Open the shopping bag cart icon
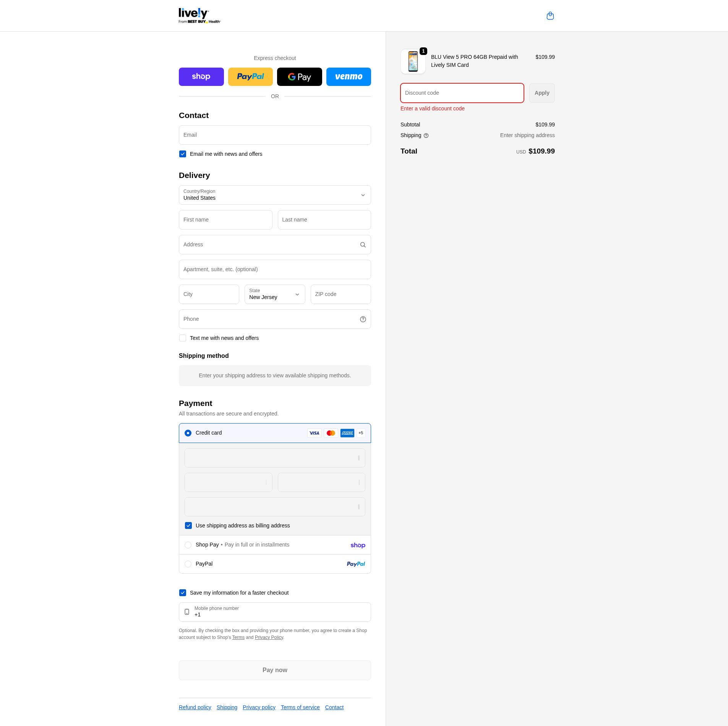The image size is (728, 726). point(550,16)
